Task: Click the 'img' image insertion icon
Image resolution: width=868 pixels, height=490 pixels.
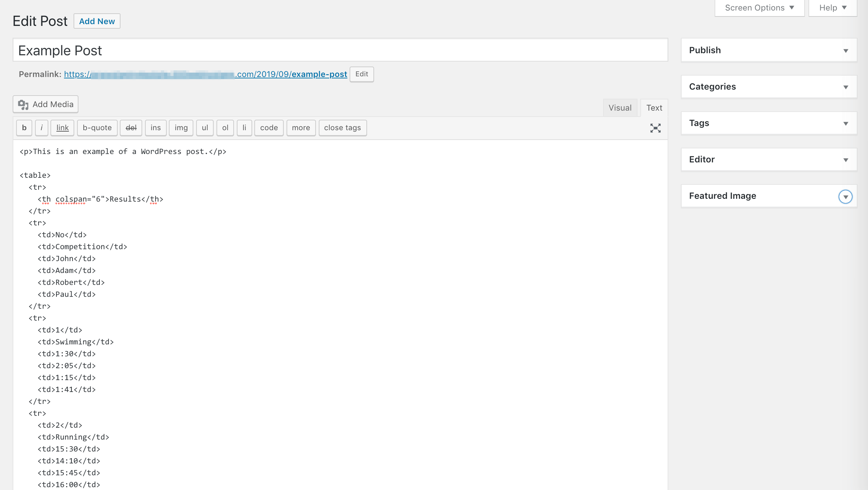Action: 181,127
